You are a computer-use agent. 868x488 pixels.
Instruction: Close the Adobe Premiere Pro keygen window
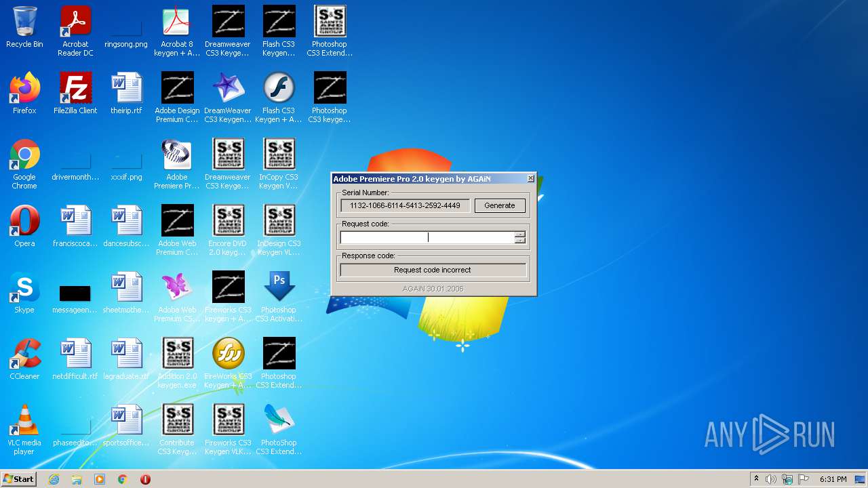pyautogui.click(x=530, y=178)
